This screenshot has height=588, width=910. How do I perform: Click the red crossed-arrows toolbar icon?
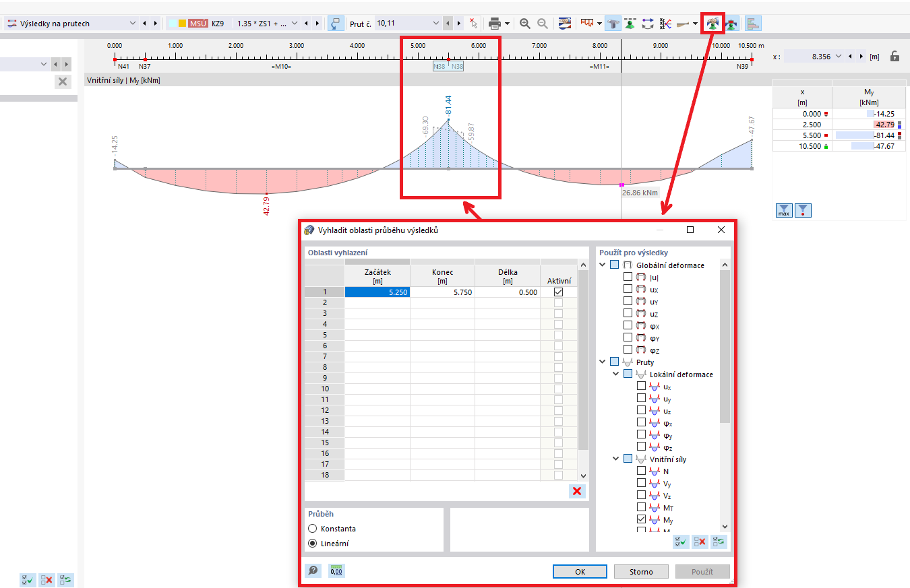click(665, 24)
